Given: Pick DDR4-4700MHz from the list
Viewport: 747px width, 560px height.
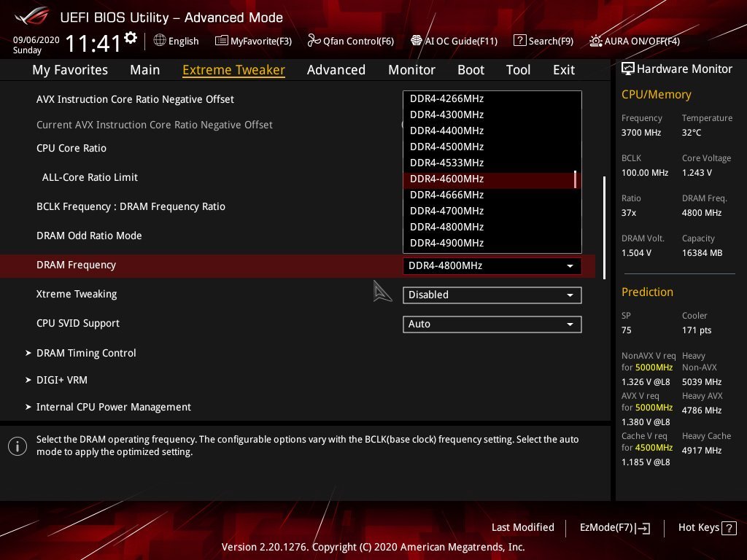Looking at the screenshot, I should pyautogui.click(x=492, y=211).
